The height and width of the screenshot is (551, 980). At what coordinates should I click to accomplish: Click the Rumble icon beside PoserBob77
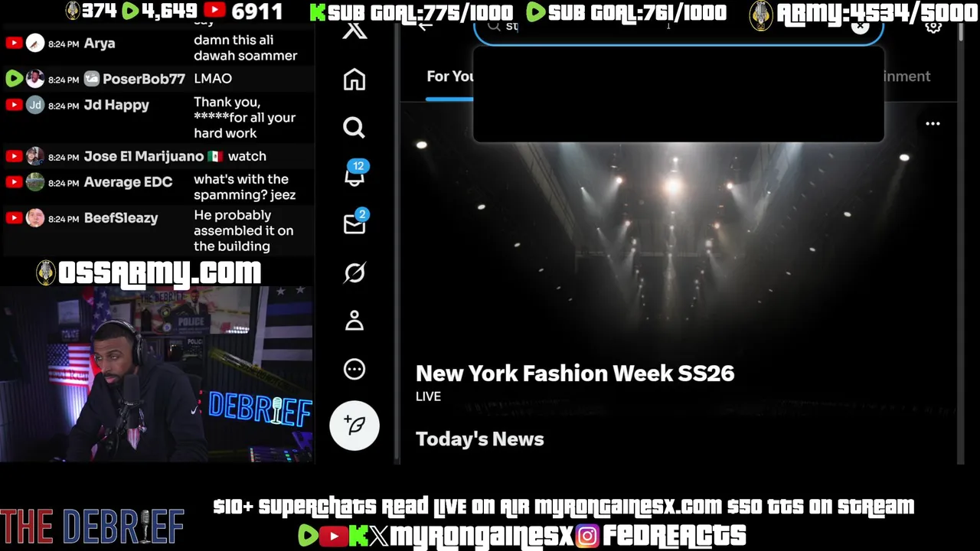coord(14,79)
